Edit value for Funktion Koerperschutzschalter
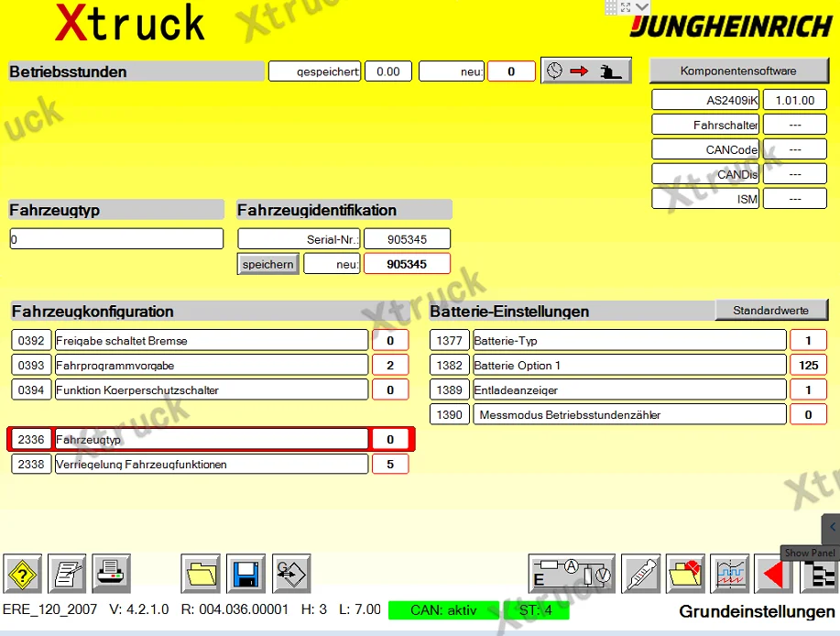840x636 pixels. 390,390
